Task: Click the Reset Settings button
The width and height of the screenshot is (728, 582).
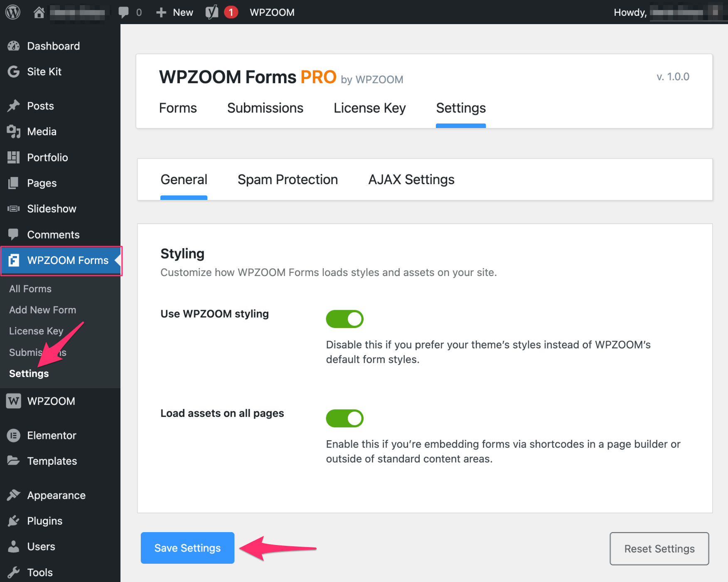Action: pos(659,549)
